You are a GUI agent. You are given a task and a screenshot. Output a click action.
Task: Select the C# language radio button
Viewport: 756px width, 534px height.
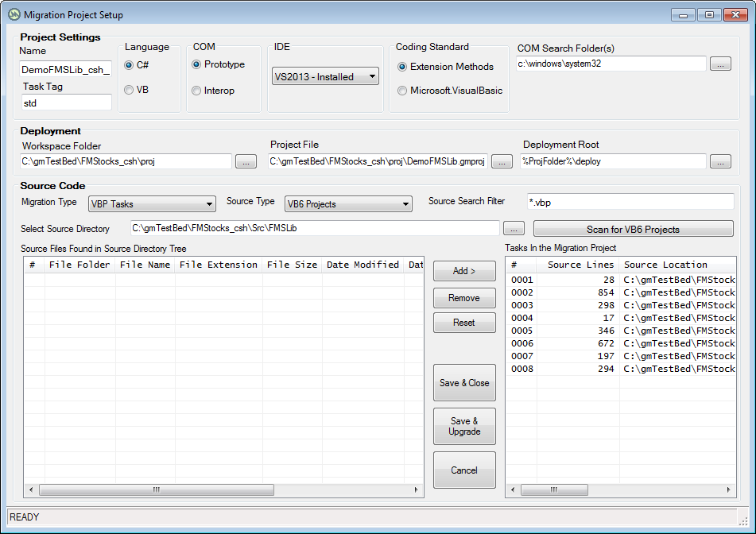click(129, 65)
